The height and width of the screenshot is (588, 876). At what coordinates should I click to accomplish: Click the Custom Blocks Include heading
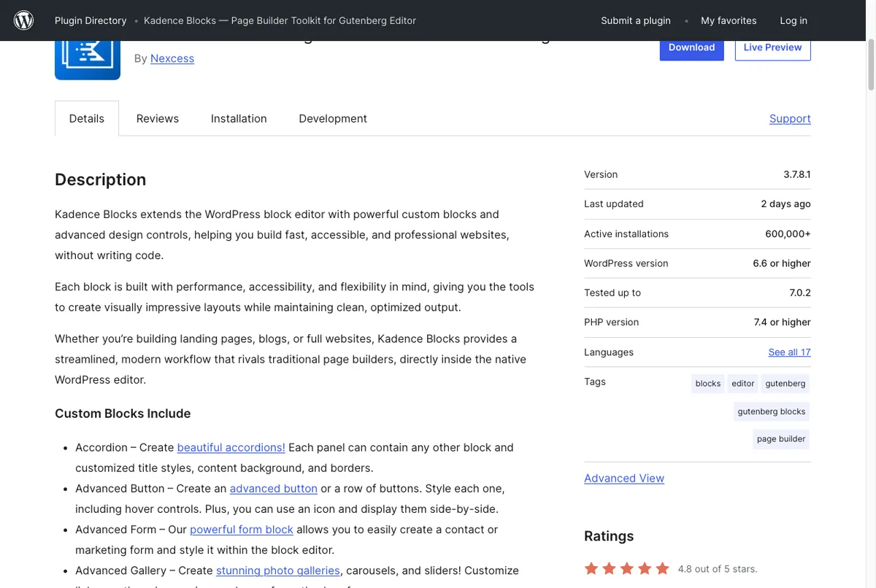pyautogui.click(x=123, y=414)
